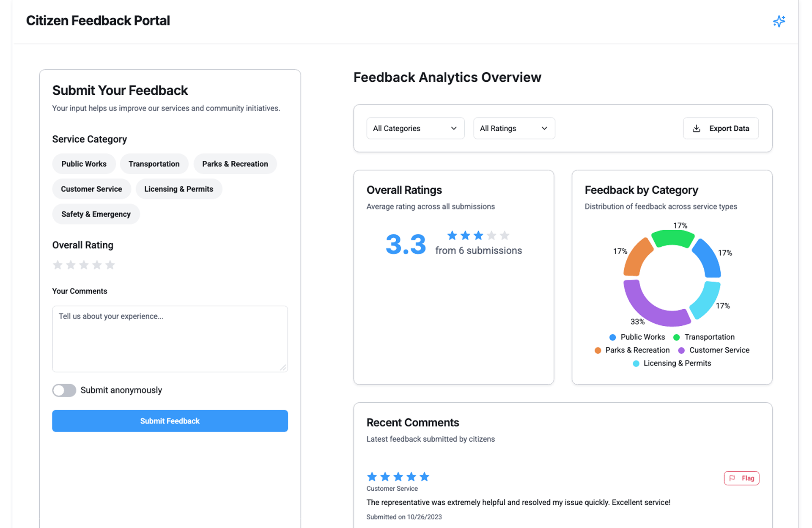Click the chevron arrow in All Ratings filter

(x=544, y=129)
